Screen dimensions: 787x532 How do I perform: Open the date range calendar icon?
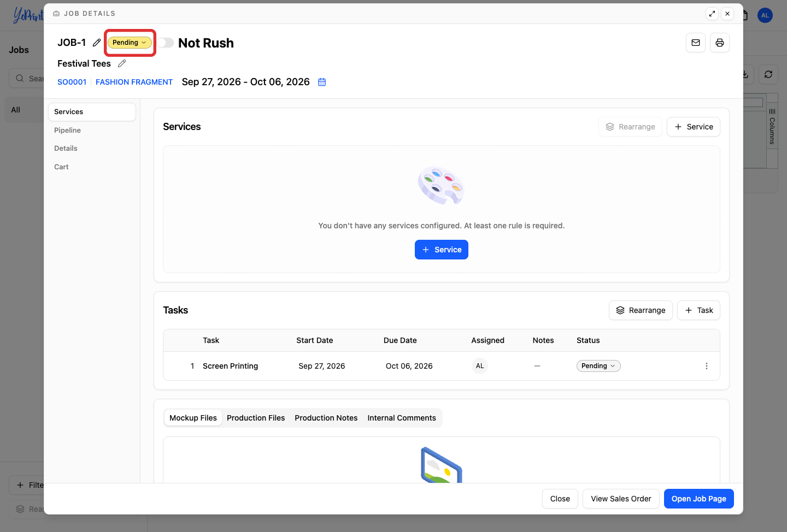(x=322, y=82)
